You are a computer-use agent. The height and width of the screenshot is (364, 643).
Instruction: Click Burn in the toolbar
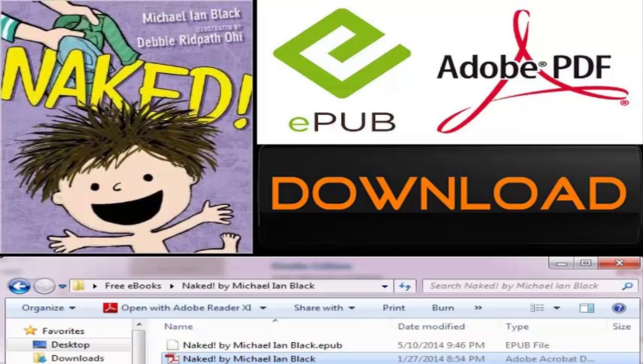(442, 307)
